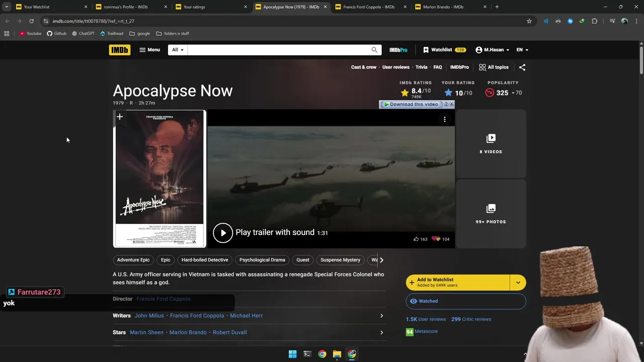Click Add to Watchlist button
644x362 pixels.
(x=458, y=283)
